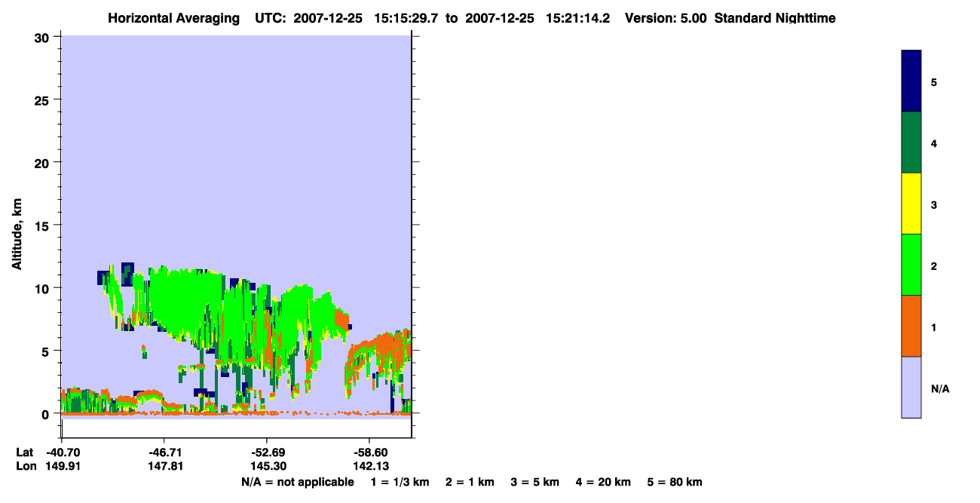Click the colorbar label number 3

click(934, 204)
